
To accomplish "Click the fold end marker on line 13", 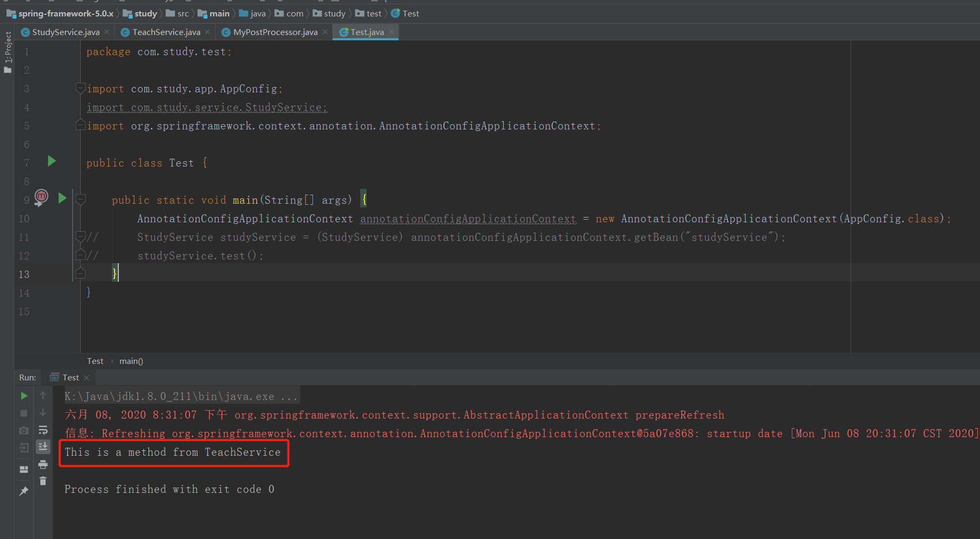I will point(81,274).
